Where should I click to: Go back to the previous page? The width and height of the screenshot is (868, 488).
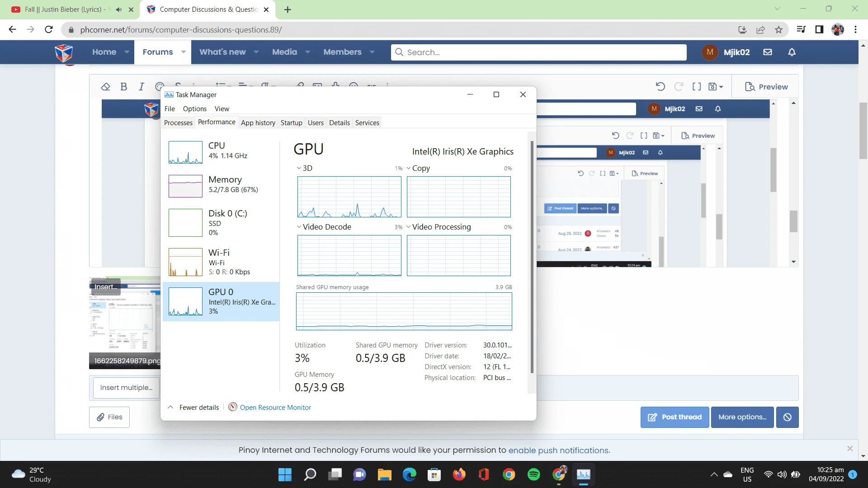12,30
